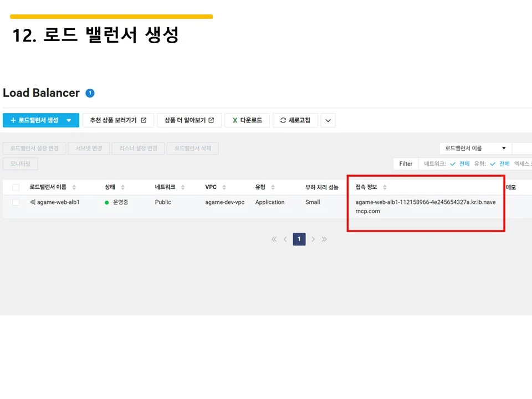This screenshot has height=399, width=532.
Task: Go to page 1 in pagination
Action: point(299,239)
